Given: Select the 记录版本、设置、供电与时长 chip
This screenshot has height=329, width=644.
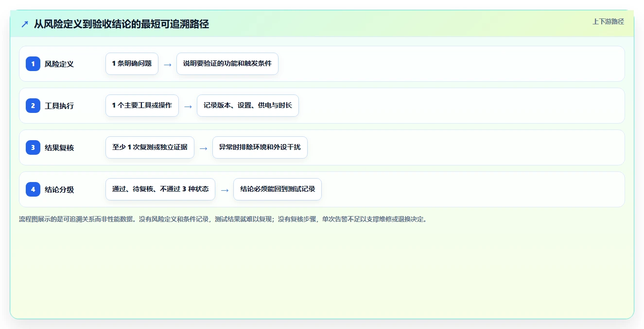Looking at the screenshot, I should 248,106.
